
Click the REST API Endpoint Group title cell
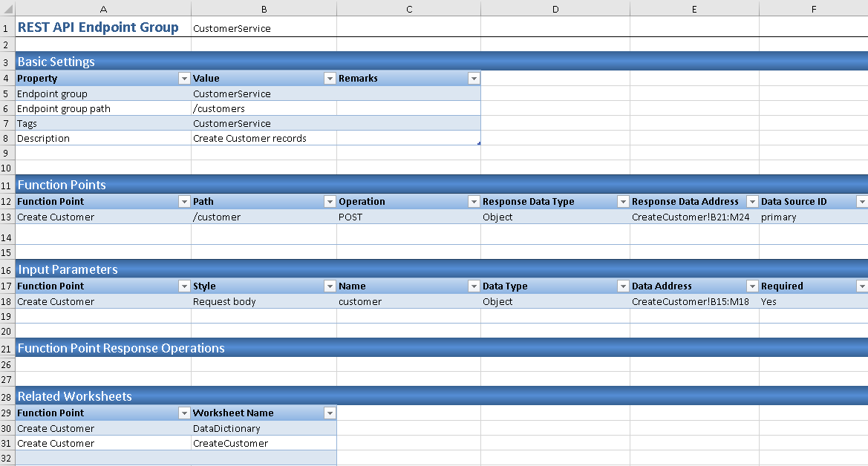pyautogui.click(x=102, y=28)
